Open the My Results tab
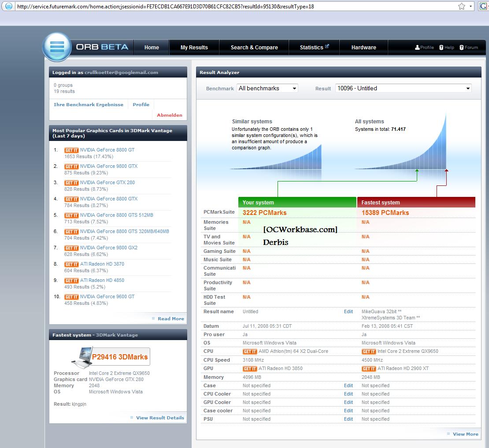 tap(194, 48)
